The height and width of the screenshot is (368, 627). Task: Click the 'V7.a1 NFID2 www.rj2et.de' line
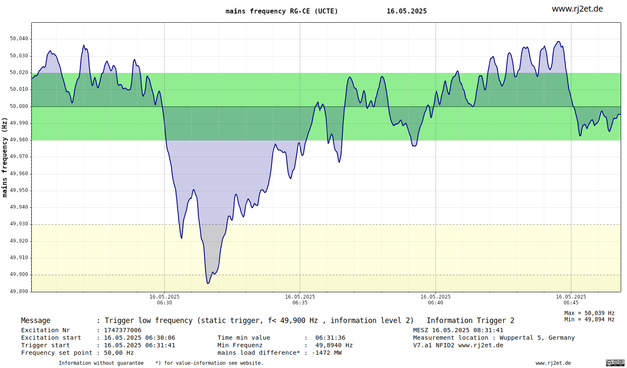tap(458, 345)
